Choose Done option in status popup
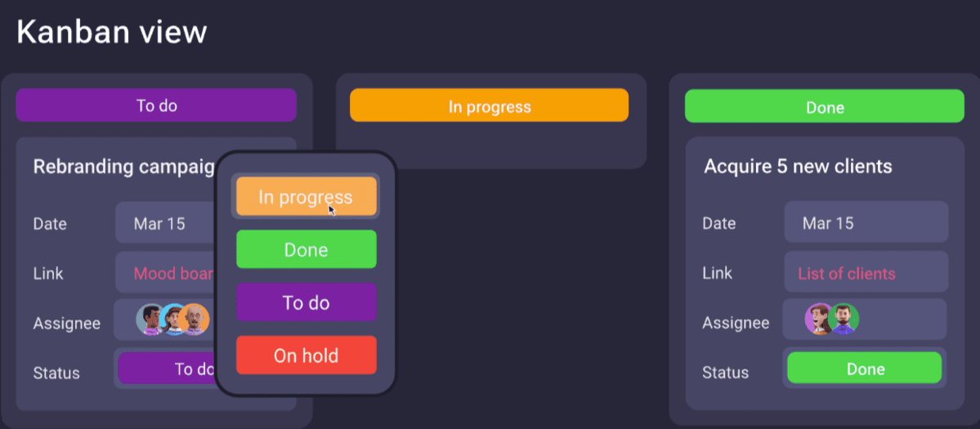 point(306,250)
